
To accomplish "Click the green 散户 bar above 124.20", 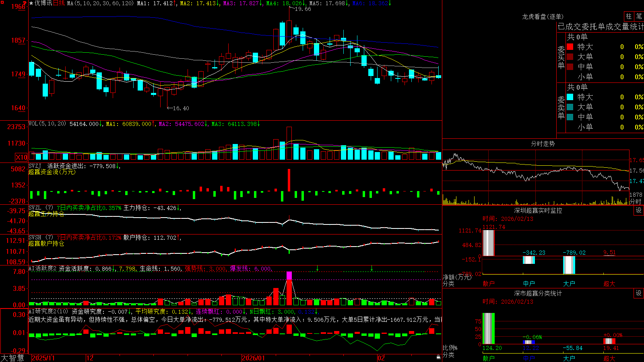I will tap(488, 329).
